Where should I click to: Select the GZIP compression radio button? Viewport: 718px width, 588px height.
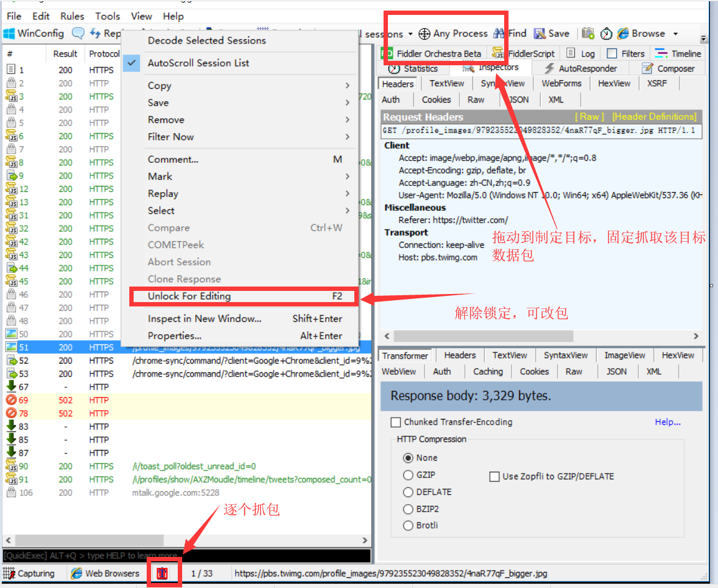pos(408,475)
